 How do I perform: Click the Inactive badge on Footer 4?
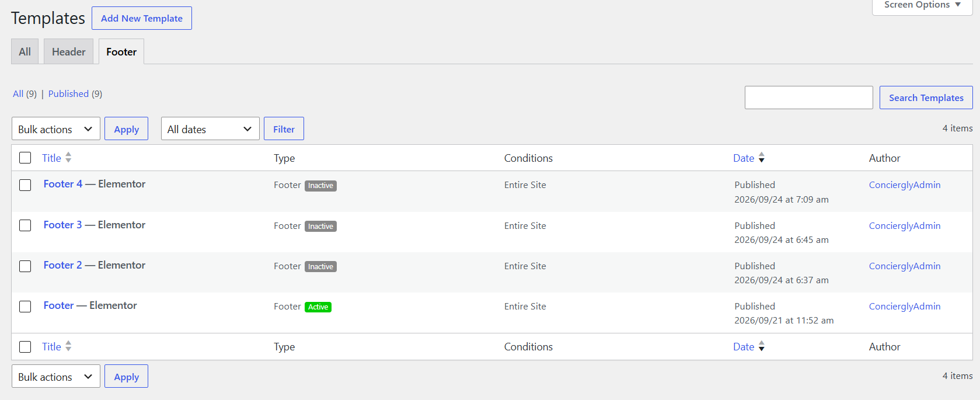pos(320,186)
